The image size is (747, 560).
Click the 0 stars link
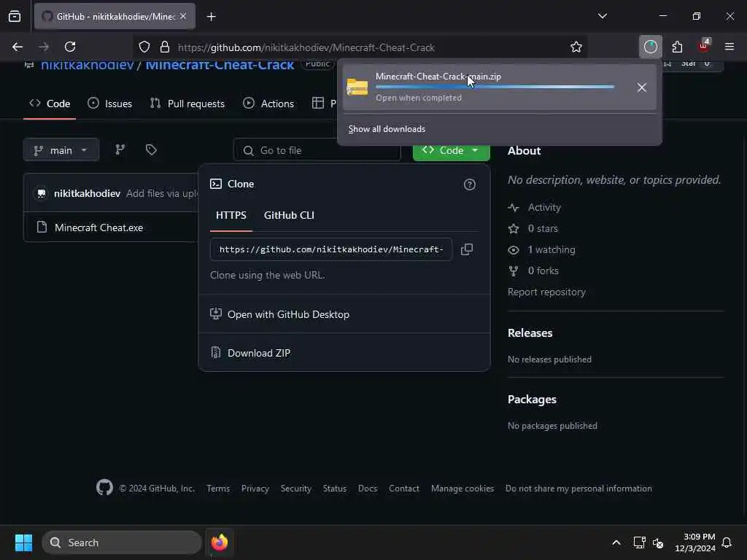(543, 228)
